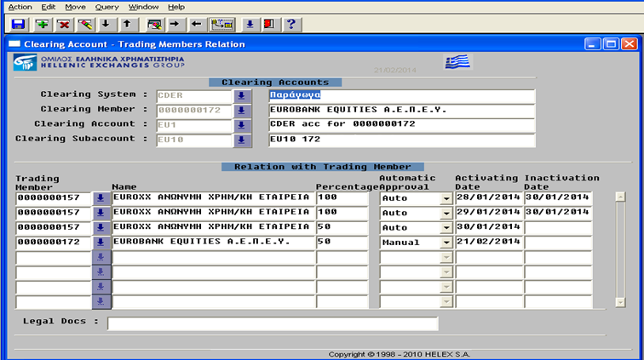
Task: Click 'CDER acc for 0000000172' description
Action: click(x=402, y=125)
